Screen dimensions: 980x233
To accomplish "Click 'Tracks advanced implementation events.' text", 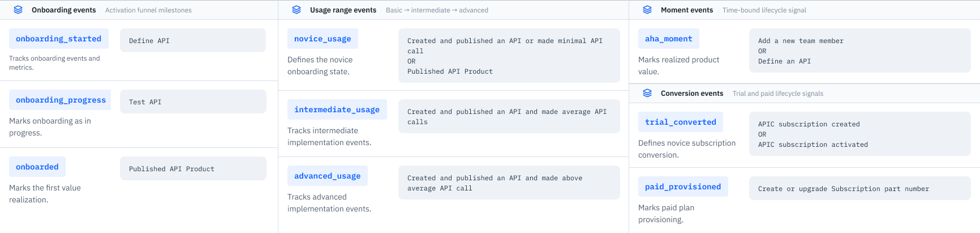I will pos(329,203).
